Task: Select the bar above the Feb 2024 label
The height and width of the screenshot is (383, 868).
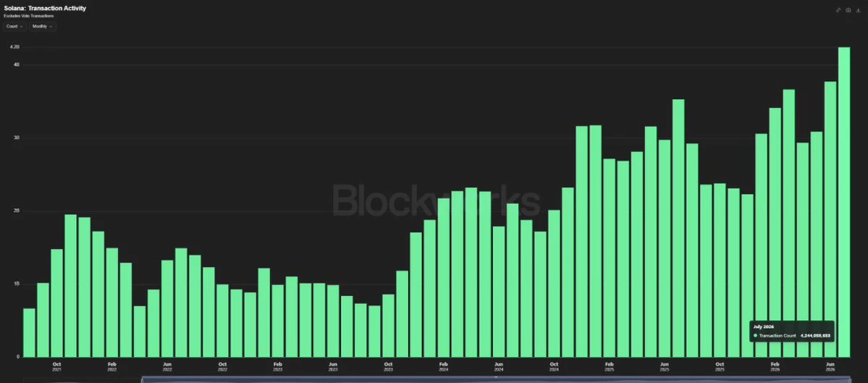Action: click(443, 277)
